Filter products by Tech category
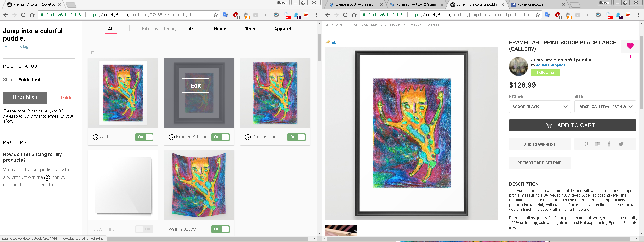 coord(250,29)
